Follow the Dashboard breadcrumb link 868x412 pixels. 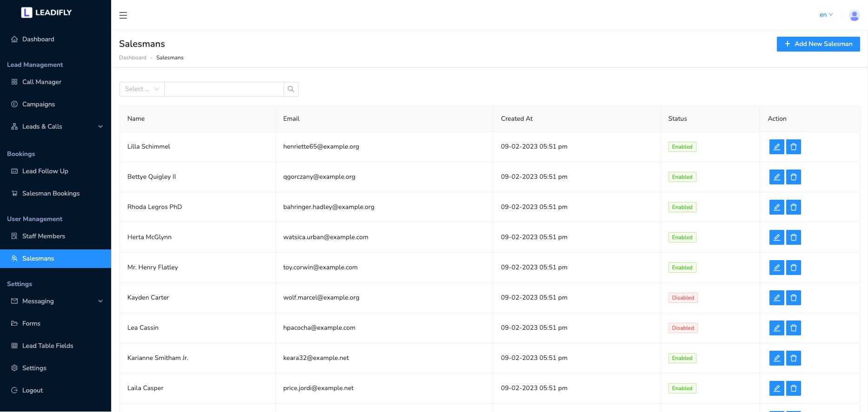click(x=133, y=58)
